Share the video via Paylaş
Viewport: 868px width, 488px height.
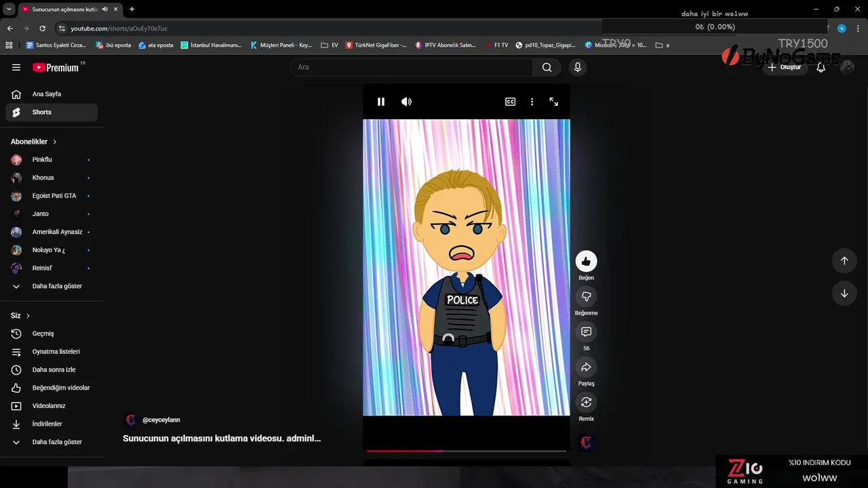click(x=586, y=367)
